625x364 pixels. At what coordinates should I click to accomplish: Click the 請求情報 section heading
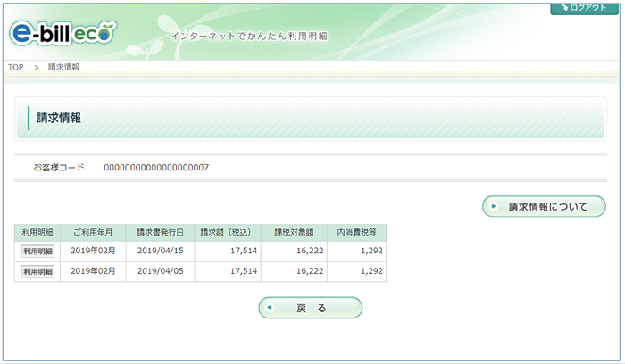point(59,118)
